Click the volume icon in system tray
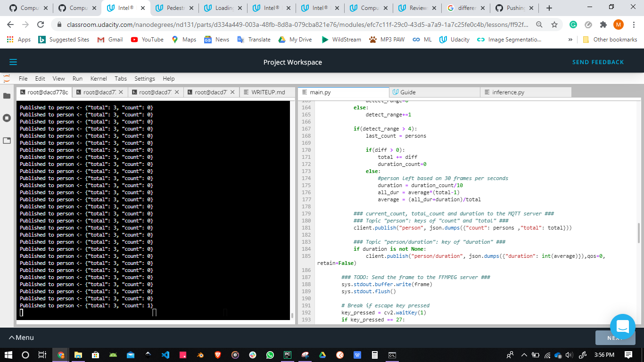The width and height of the screenshot is (644, 362). click(x=569, y=355)
